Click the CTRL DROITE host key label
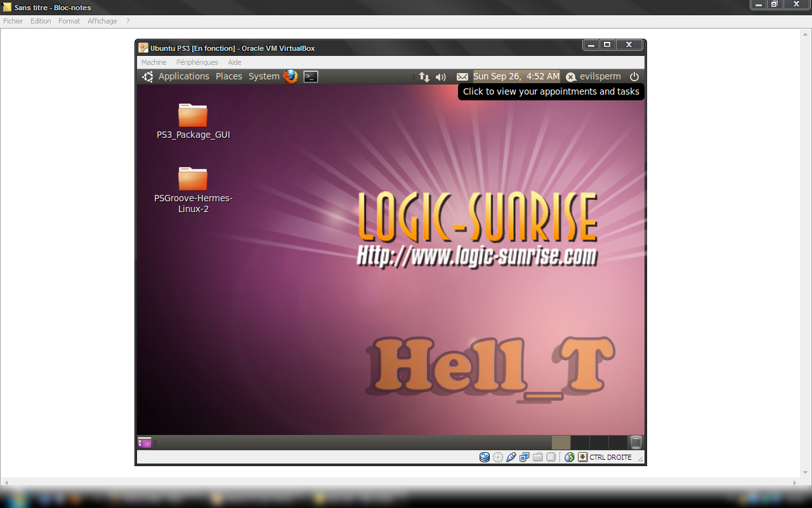Viewport: 812px width, 508px height. (610, 457)
